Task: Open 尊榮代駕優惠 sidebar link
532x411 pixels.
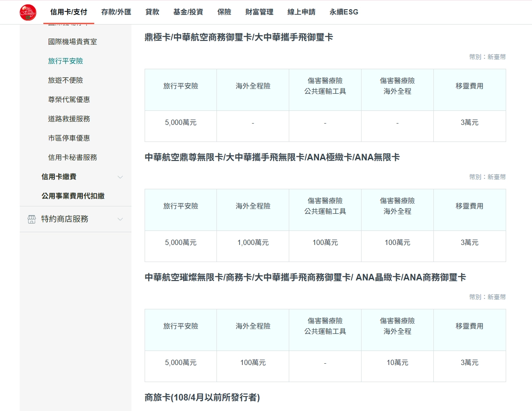Action: click(x=69, y=99)
